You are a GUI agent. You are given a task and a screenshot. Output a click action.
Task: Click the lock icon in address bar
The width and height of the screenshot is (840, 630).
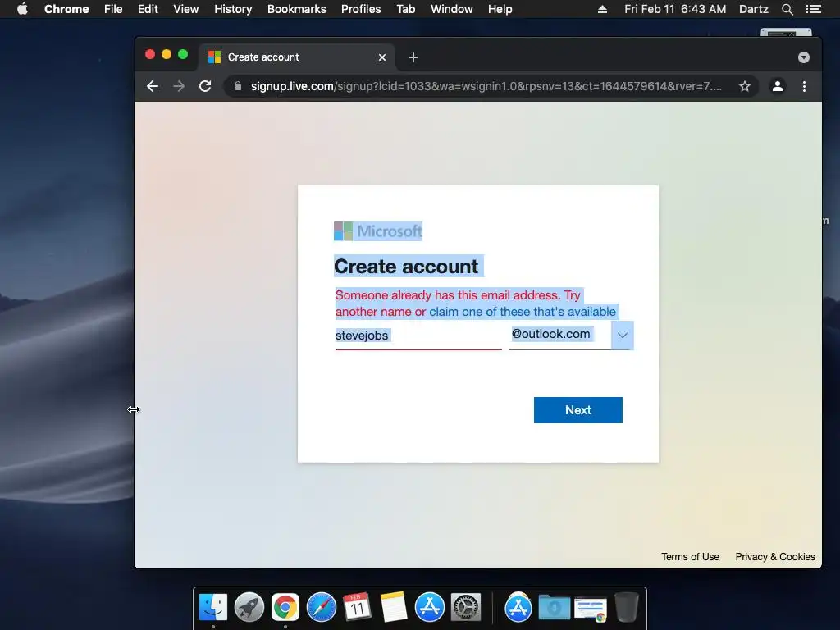[x=238, y=86]
